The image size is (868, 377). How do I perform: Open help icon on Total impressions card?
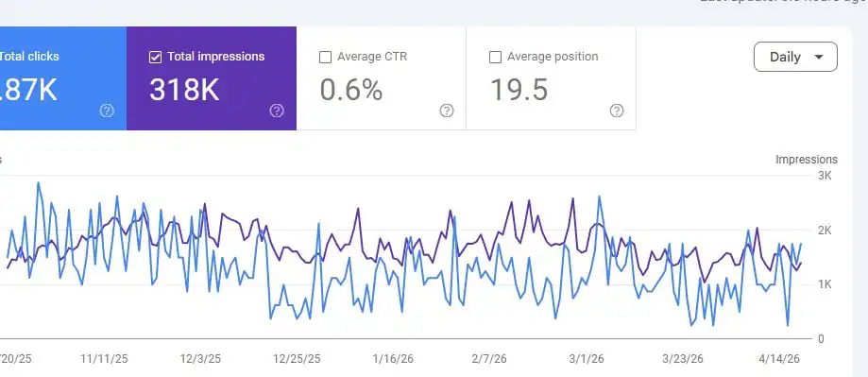277,111
